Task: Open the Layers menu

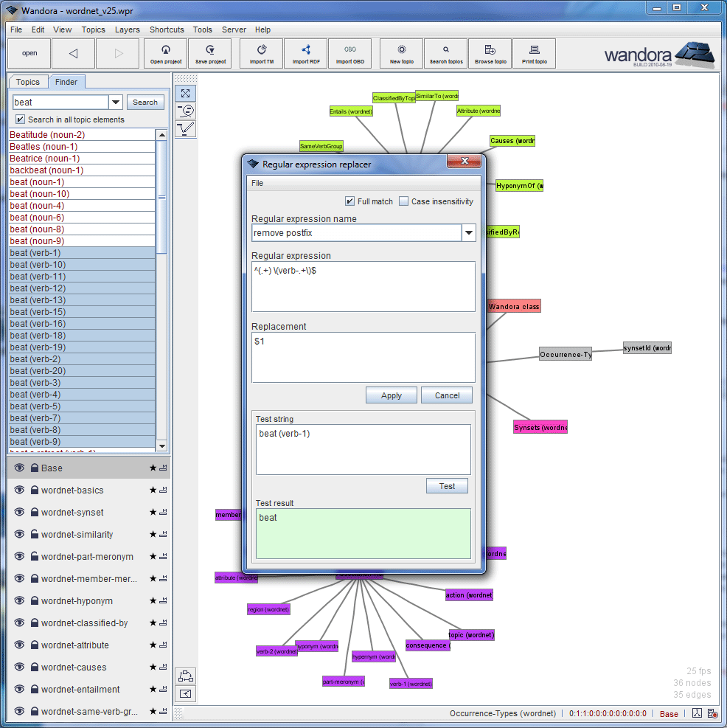Action: tap(127, 30)
